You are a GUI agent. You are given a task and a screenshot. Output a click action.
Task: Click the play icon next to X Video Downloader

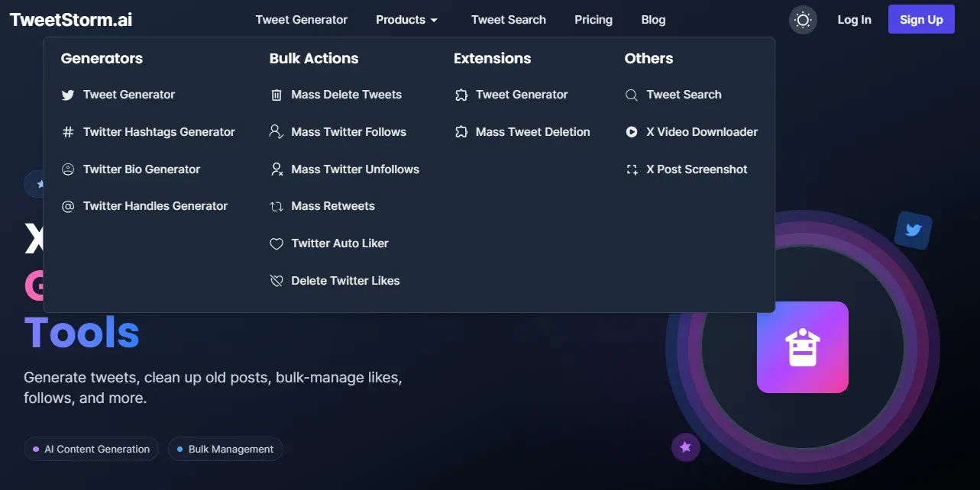(x=632, y=132)
